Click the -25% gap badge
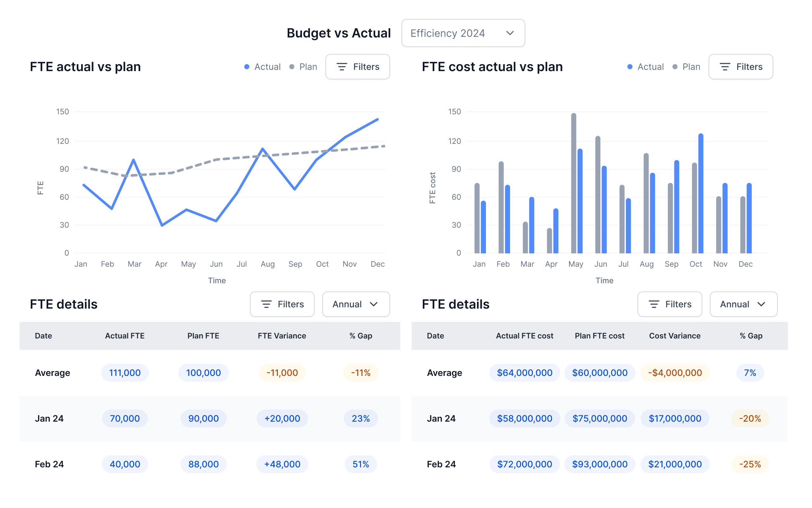 tap(750, 464)
